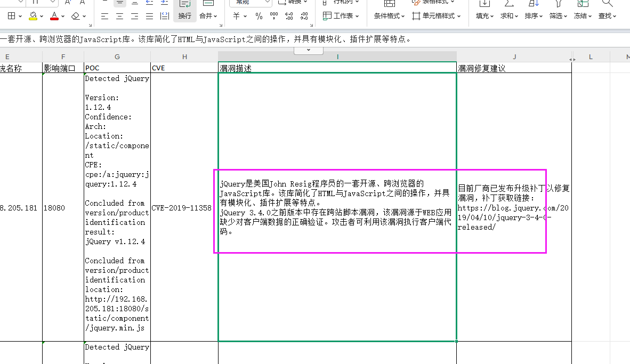The height and width of the screenshot is (364, 630).
Task: Select column L header
Action: [x=591, y=56]
